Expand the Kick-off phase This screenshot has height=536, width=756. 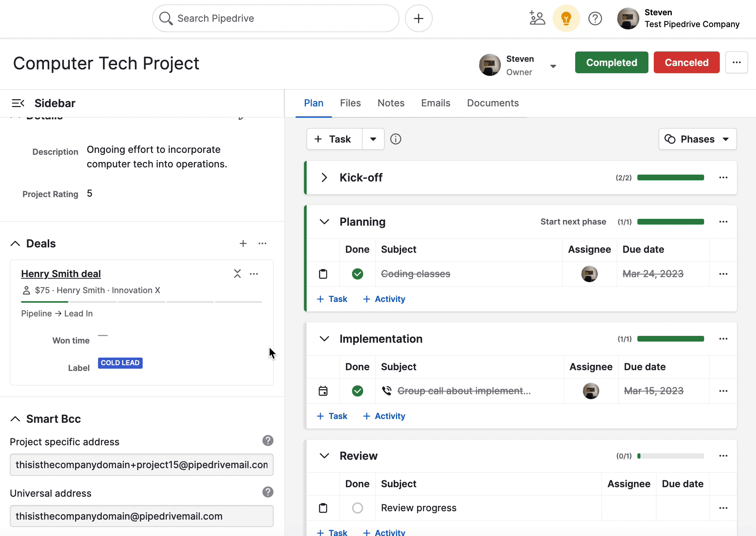tap(324, 177)
